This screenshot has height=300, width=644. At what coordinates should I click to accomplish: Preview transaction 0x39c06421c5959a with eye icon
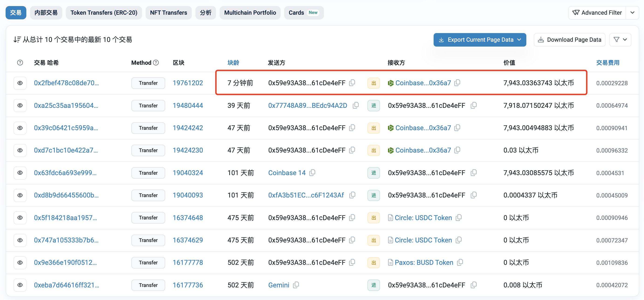pyautogui.click(x=20, y=128)
